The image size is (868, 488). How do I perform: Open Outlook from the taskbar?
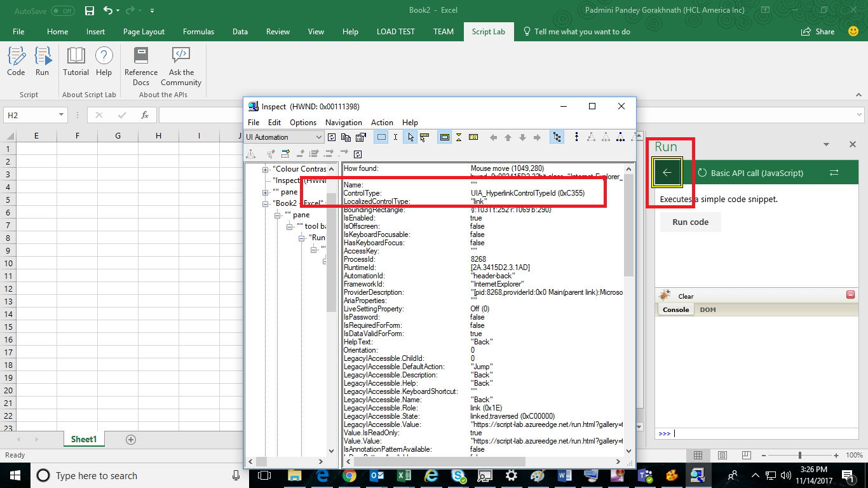click(x=376, y=475)
